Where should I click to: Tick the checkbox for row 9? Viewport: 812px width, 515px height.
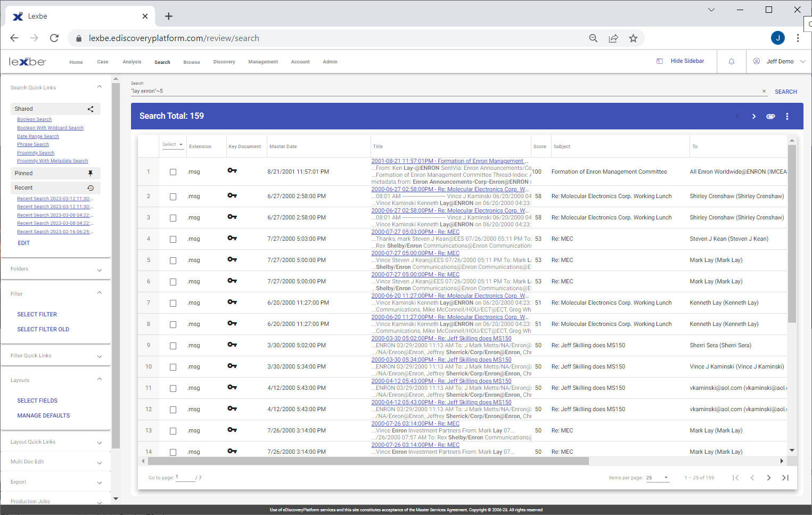[173, 346]
